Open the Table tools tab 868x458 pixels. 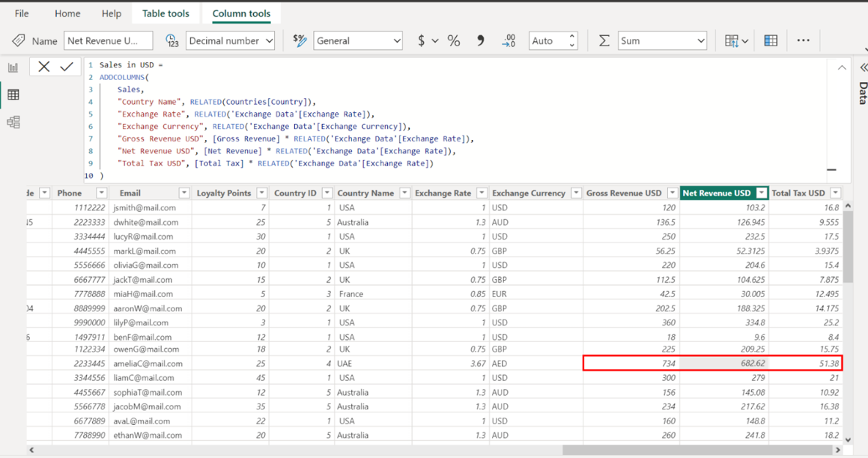tap(166, 13)
